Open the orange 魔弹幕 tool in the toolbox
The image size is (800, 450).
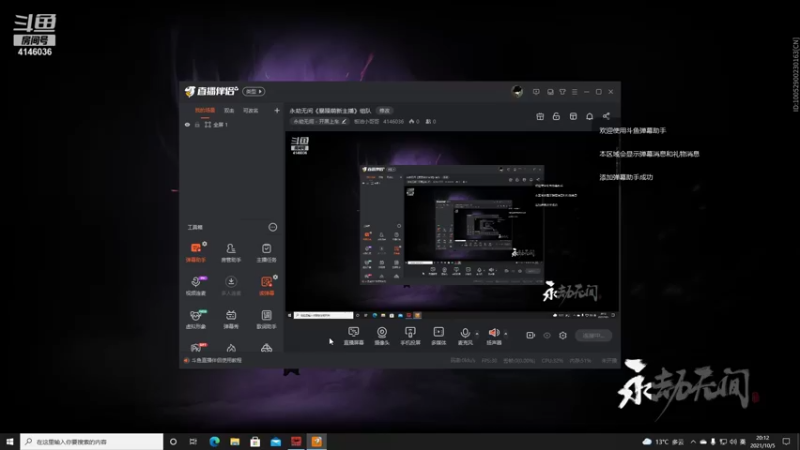pos(266,285)
